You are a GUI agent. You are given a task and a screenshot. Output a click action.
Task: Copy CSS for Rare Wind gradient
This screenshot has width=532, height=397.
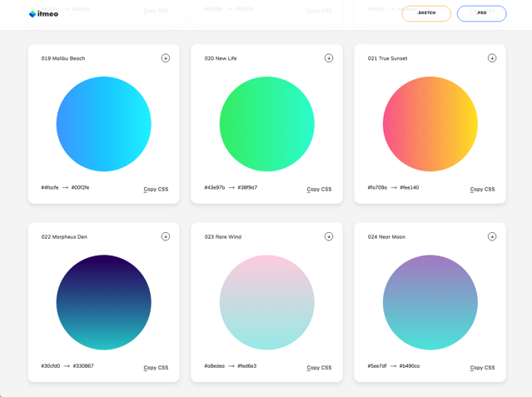[319, 367]
